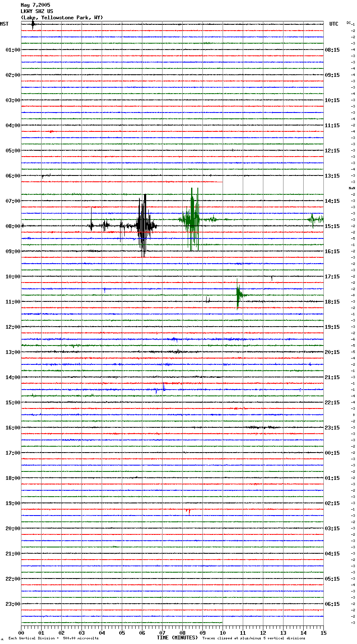Click the TIME (MINUTES) axis title
The height and width of the screenshot is (644, 357).
[177, 638]
